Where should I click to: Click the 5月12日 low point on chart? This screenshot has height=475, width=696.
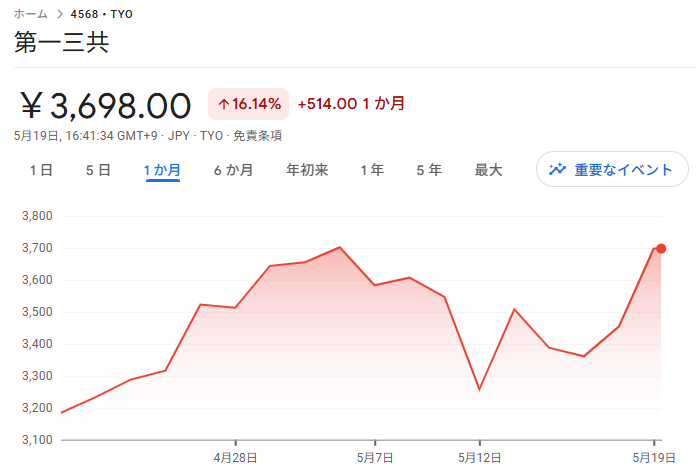tap(479, 390)
